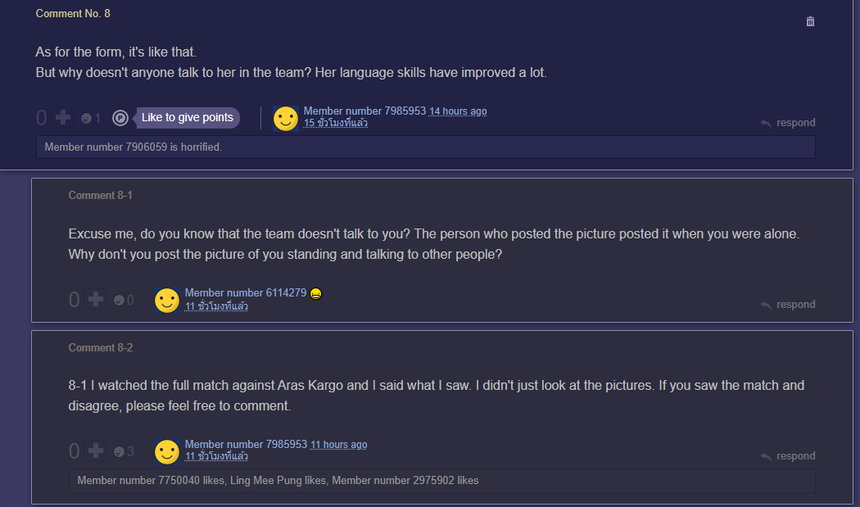The width and height of the screenshot is (860, 507).
Task: Click the smiley avatar on Comment No. 8
Action: tap(286, 119)
